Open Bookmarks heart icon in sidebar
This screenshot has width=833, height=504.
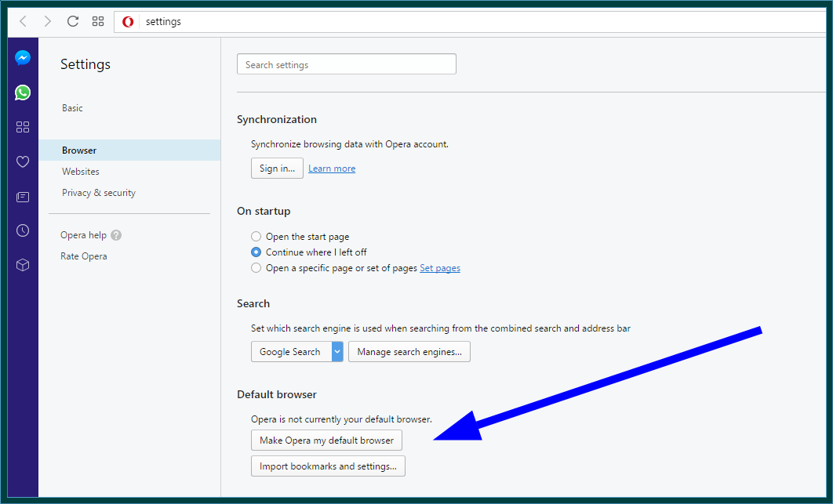22,161
